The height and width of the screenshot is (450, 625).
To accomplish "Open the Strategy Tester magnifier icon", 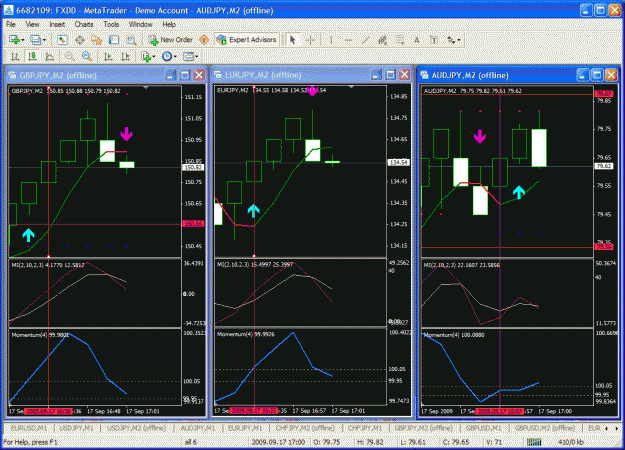I will pyautogui.click(x=131, y=40).
